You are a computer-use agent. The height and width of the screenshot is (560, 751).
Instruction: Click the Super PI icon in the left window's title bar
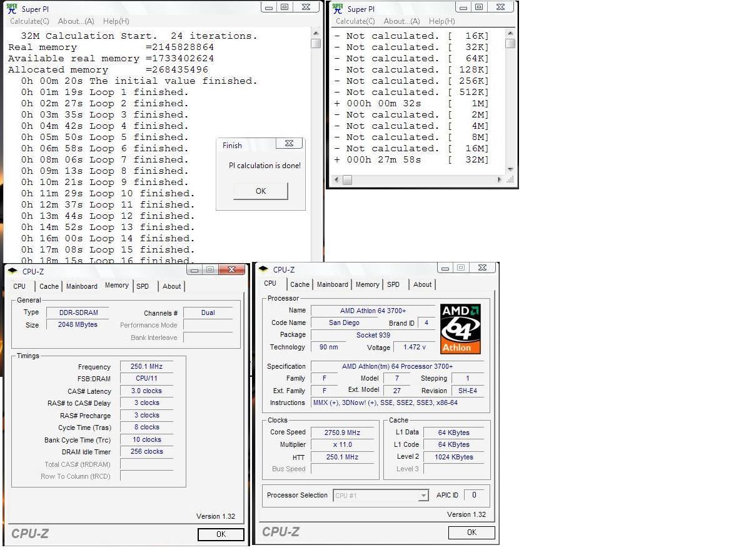point(12,8)
